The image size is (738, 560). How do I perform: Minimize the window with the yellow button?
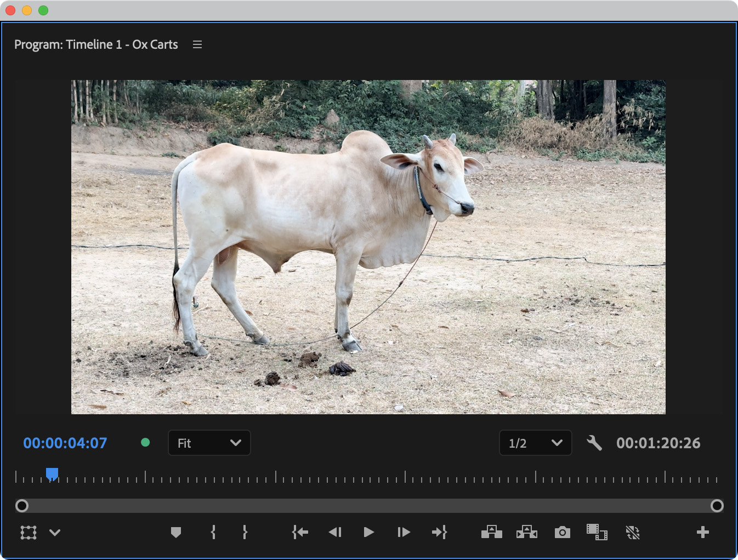27,10
